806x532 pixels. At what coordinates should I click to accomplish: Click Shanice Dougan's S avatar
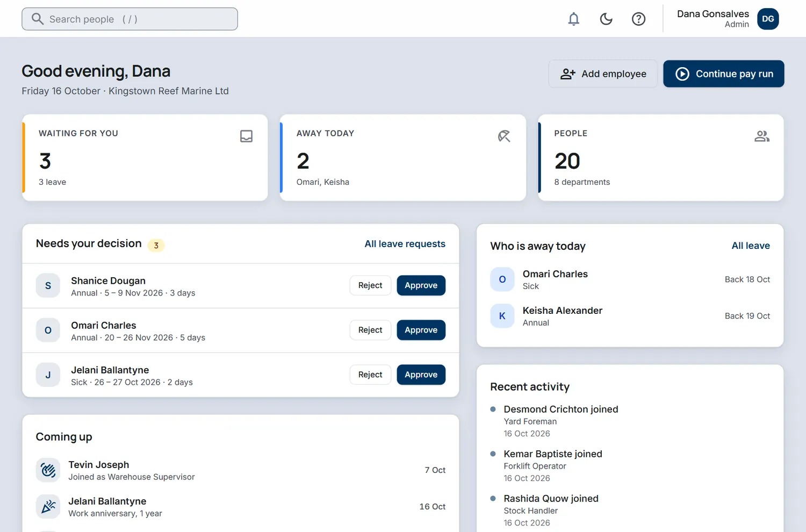[48, 286]
